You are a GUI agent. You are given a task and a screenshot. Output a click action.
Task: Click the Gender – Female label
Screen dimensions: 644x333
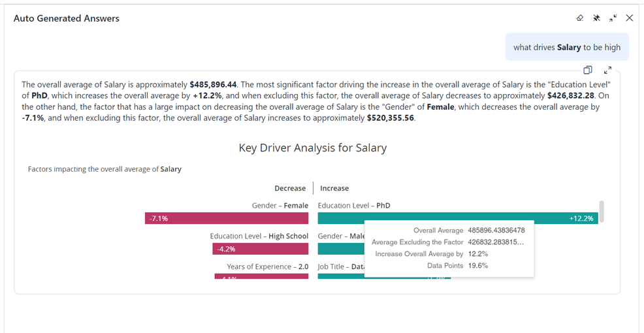280,206
